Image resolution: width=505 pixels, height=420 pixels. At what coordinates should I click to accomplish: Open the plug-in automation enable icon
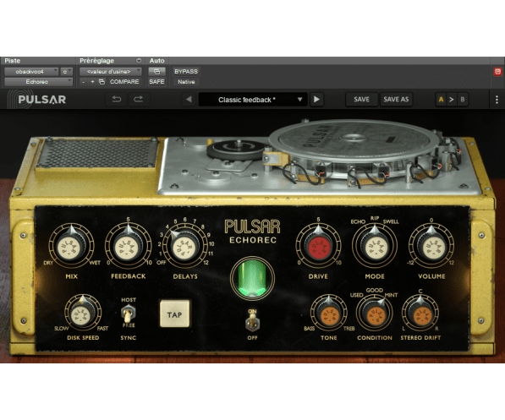point(156,72)
